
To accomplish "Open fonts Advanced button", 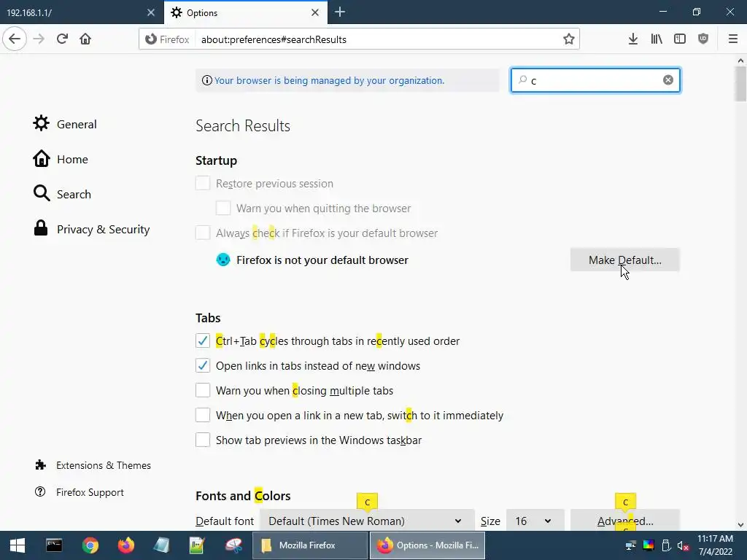I will pyautogui.click(x=625, y=520).
